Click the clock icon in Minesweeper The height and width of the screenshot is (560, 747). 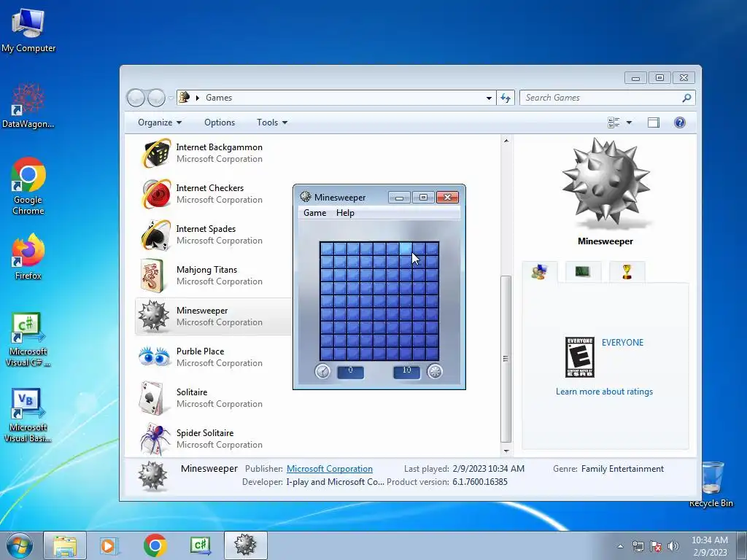[x=322, y=371]
